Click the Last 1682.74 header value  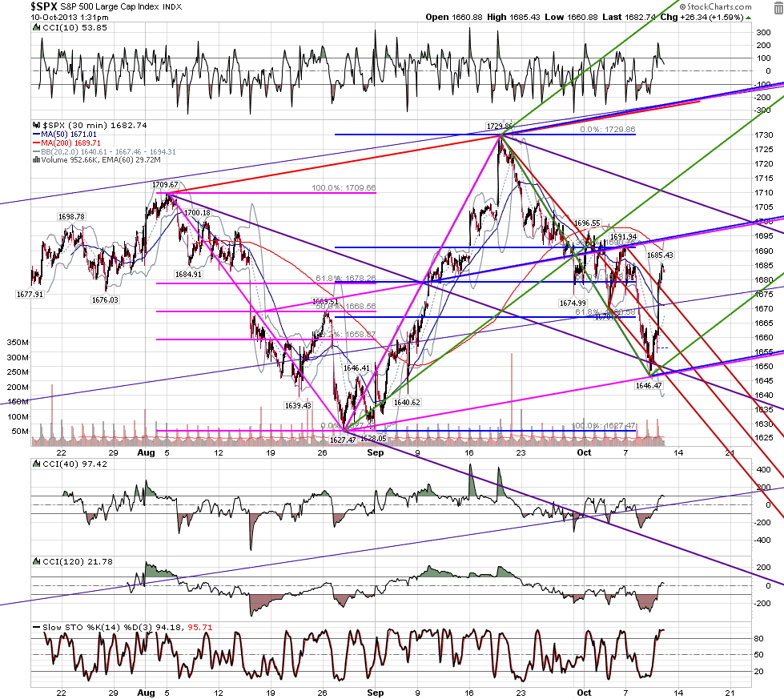629,17
